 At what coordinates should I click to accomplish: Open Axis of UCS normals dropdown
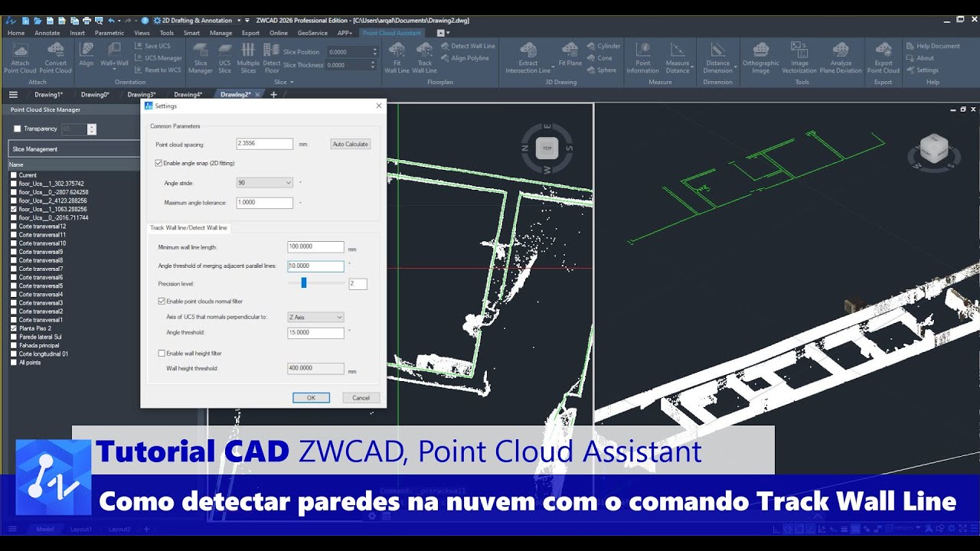click(315, 317)
